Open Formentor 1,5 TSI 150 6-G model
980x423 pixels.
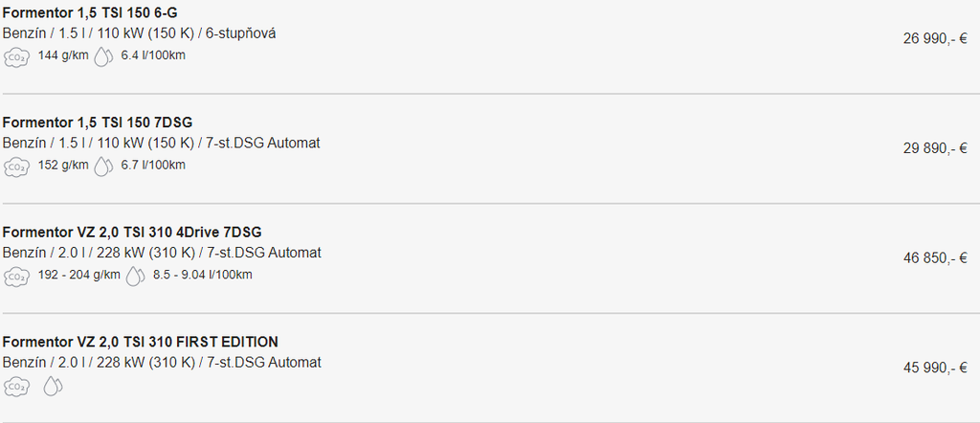coord(90,12)
